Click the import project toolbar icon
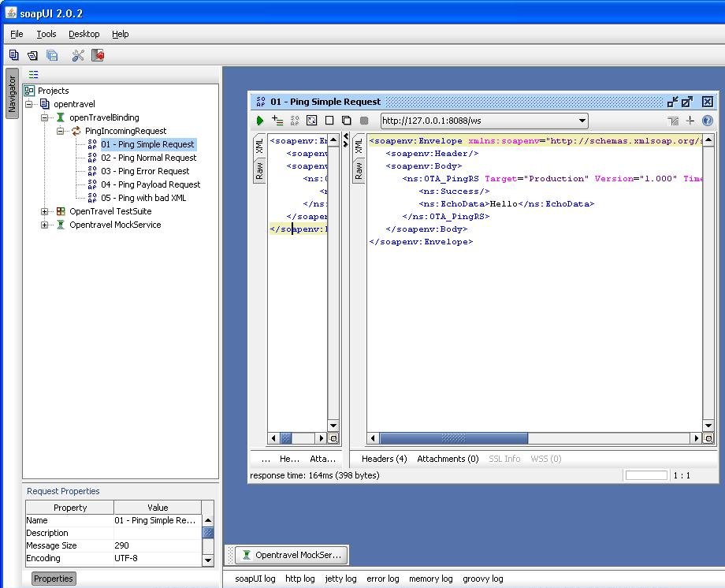The height and width of the screenshot is (588, 725). [32, 55]
